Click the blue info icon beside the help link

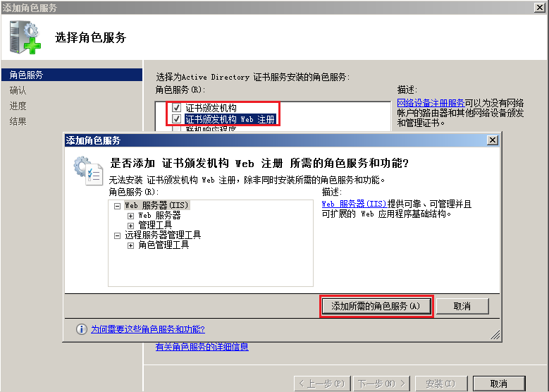81,329
